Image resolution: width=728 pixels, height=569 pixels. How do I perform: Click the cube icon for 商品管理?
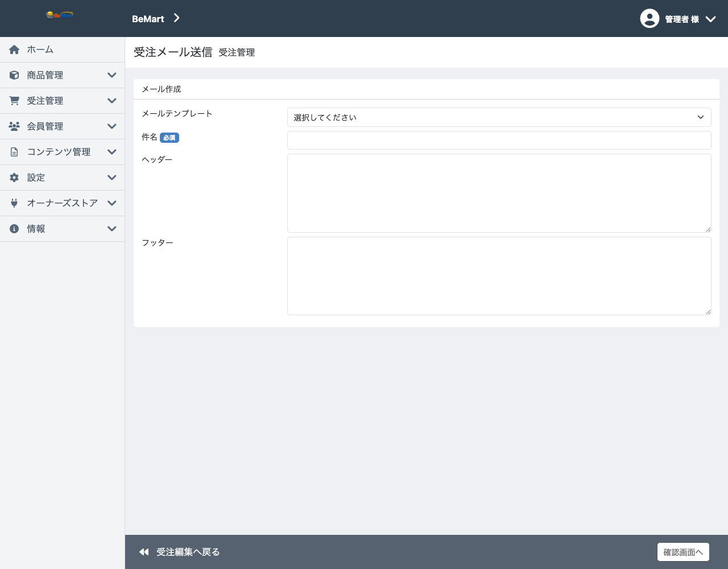coord(14,75)
